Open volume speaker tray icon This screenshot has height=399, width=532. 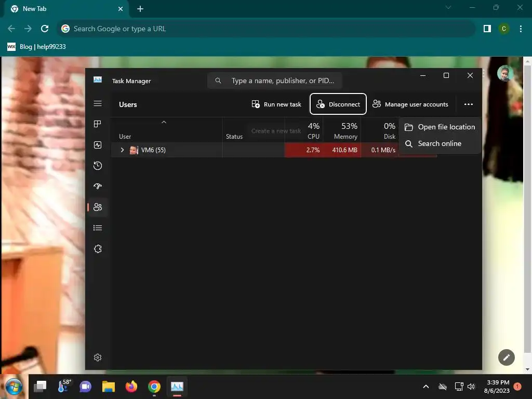click(x=471, y=387)
